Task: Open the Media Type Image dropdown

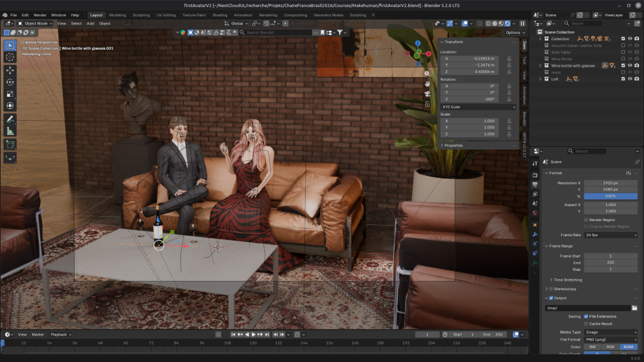Action: pyautogui.click(x=611, y=332)
